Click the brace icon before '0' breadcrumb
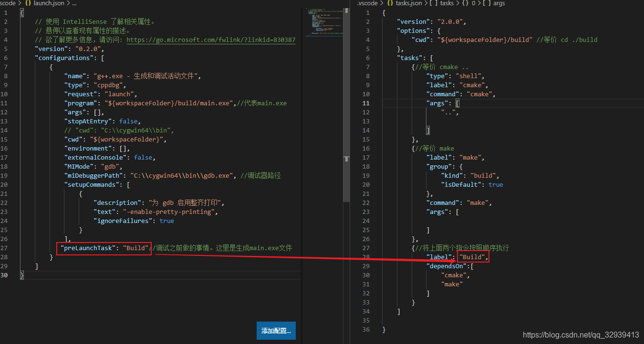 (x=466, y=3)
